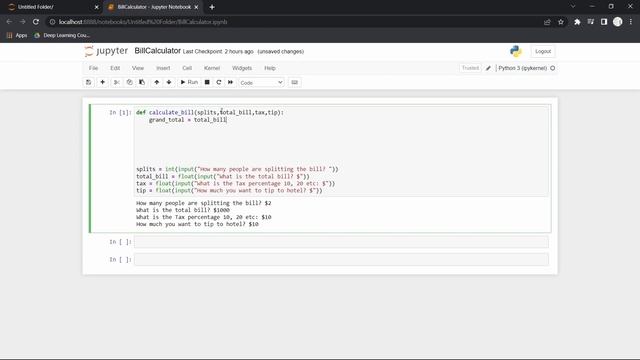Open the media control icon
Image resolution: width=640 pixels, height=360 pixels.
pos(591,22)
